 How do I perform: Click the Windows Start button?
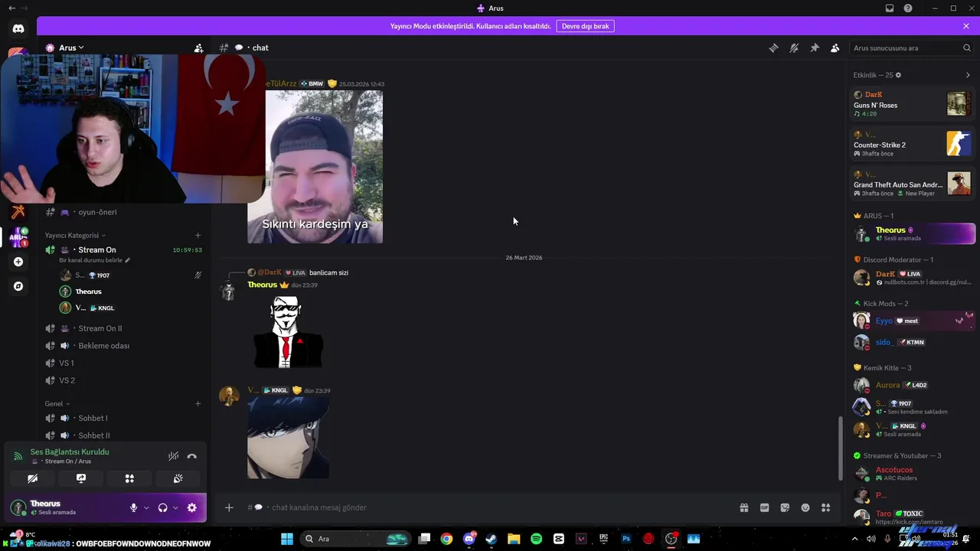click(x=287, y=539)
